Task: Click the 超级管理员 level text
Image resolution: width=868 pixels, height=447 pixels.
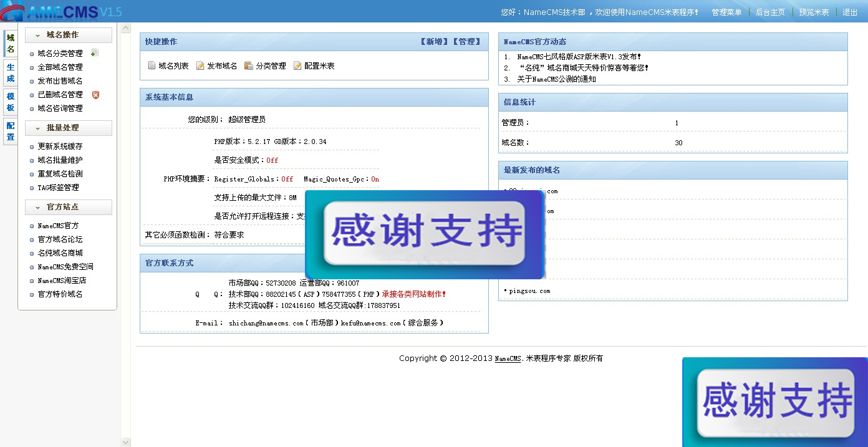Action: (247, 119)
